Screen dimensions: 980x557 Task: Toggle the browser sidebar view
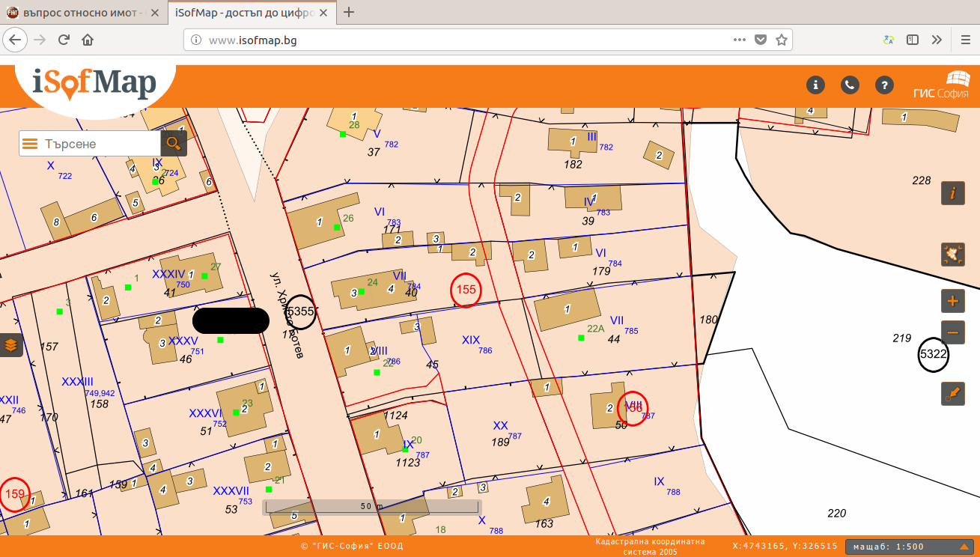(913, 40)
